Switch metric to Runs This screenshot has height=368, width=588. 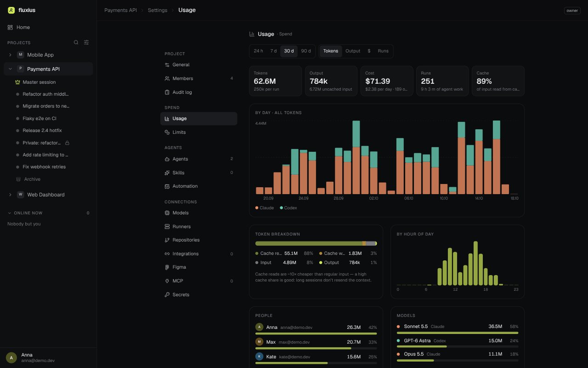[x=383, y=51]
